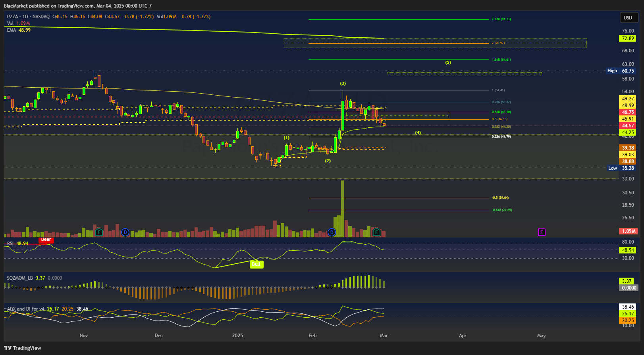
Task: Click the dividend D marker in February
Action: point(332,232)
